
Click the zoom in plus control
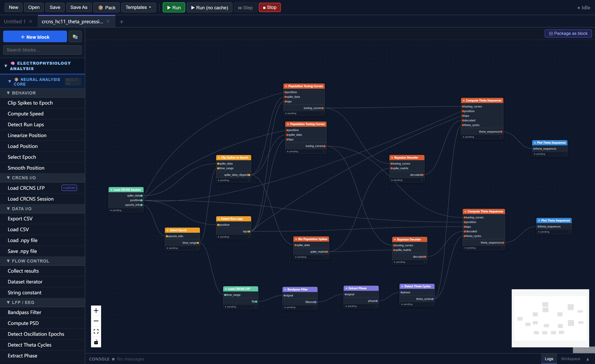pos(96,311)
